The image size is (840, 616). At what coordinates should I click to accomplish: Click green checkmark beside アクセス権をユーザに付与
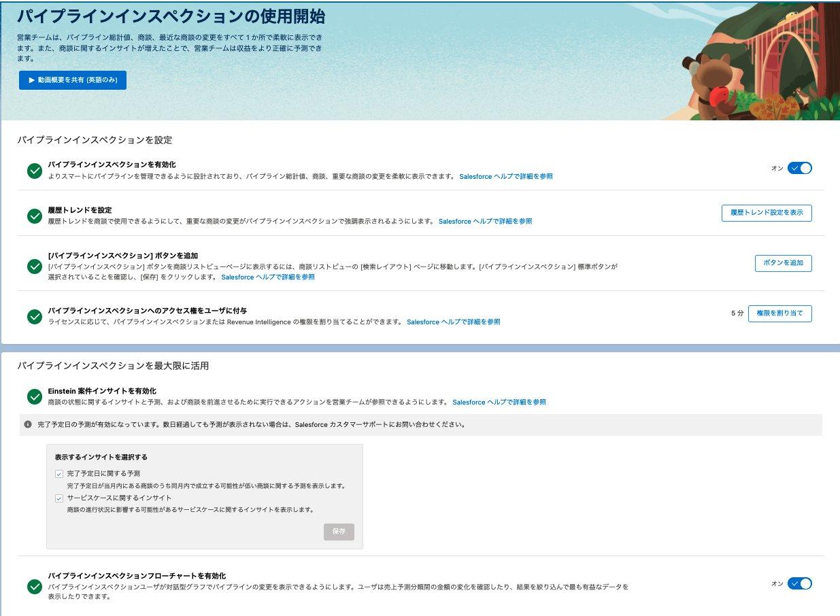point(35,316)
